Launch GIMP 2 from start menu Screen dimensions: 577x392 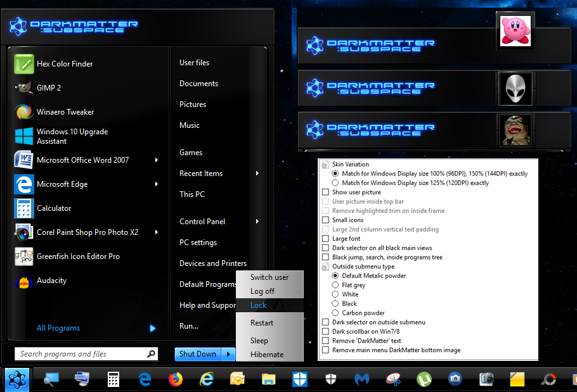point(24,88)
